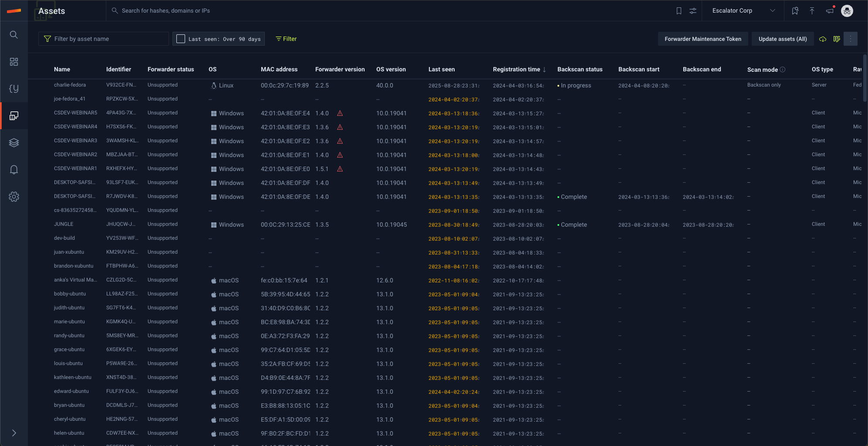Open the three-dot more options menu

click(x=851, y=39)
